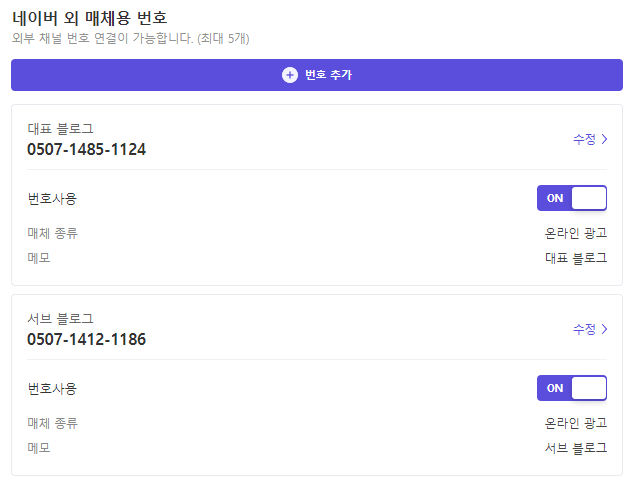Turn off 번호사용 toggle for 0507-1485-1124
The width and height of the screenshot is (640, 492).
point(571,198)
